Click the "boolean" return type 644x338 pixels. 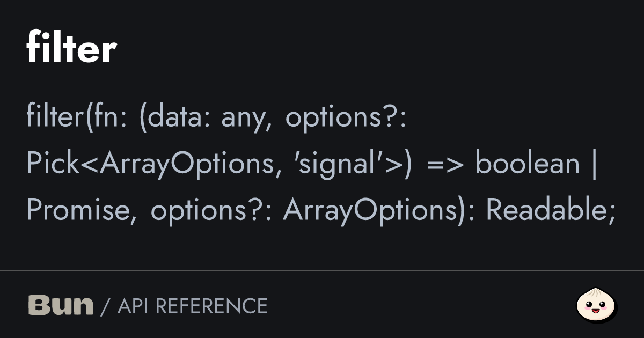click(528, 164)
